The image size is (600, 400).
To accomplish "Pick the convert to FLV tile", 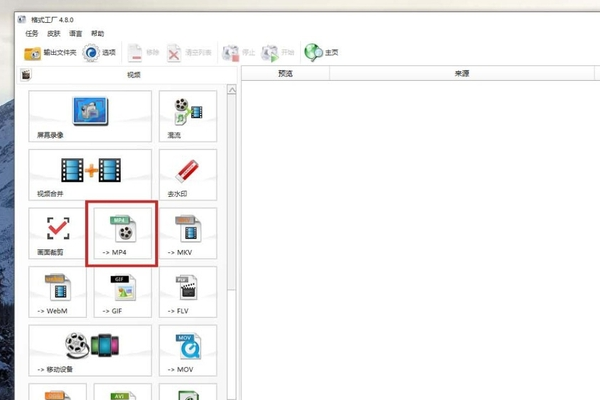I will (188, 292).
